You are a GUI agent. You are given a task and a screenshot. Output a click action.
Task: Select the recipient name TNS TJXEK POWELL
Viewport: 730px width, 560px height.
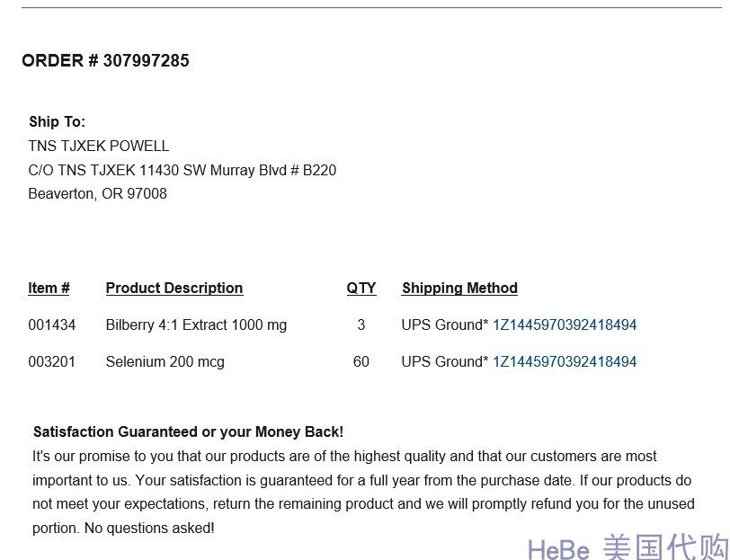coord(99,146)
